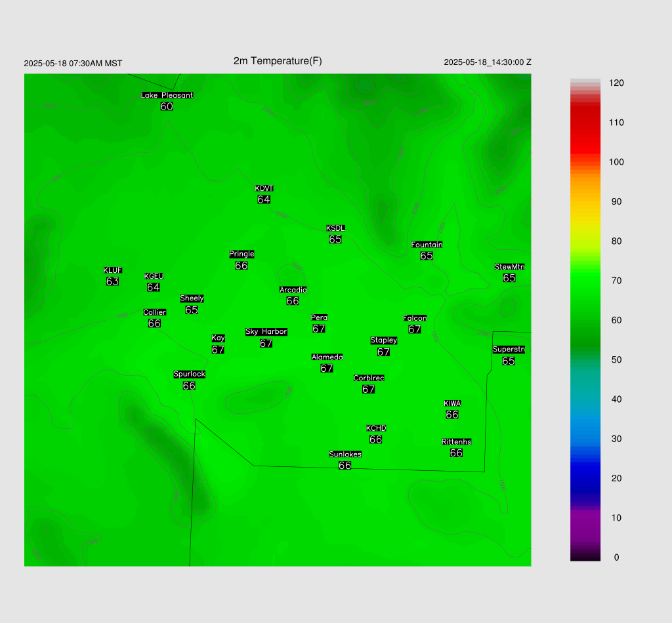The image size is (672, 623).
Task: Click the Rittenhs station label
Action: pos(457,442)
